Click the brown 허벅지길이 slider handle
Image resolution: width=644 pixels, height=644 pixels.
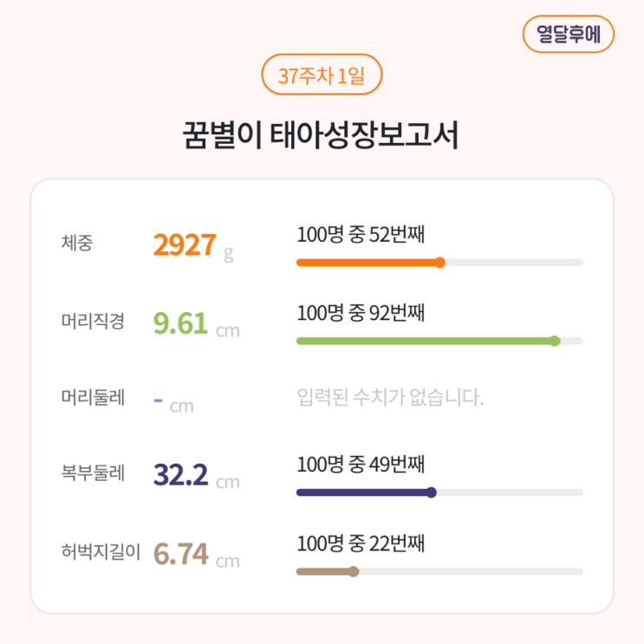353,571
